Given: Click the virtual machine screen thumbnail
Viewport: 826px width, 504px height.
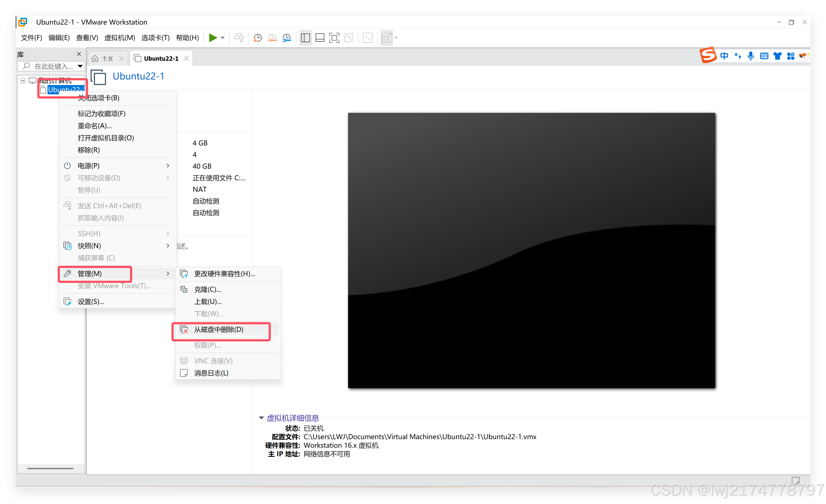Looking at the screenshot, I should pos(531,250).
